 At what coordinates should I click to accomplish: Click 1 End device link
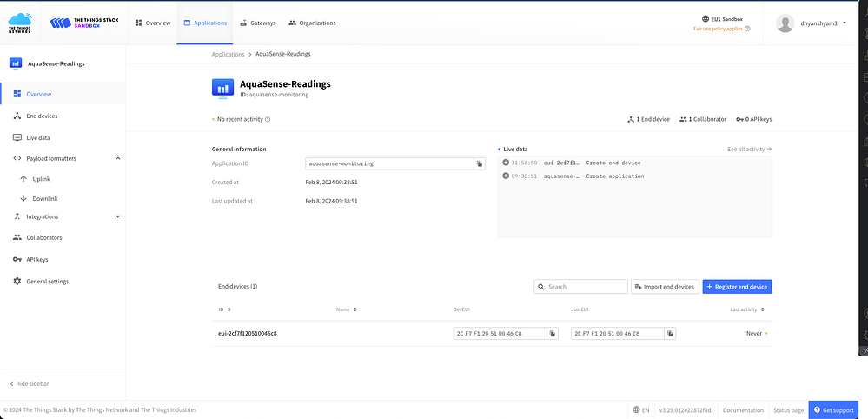[x=648, y=119]
